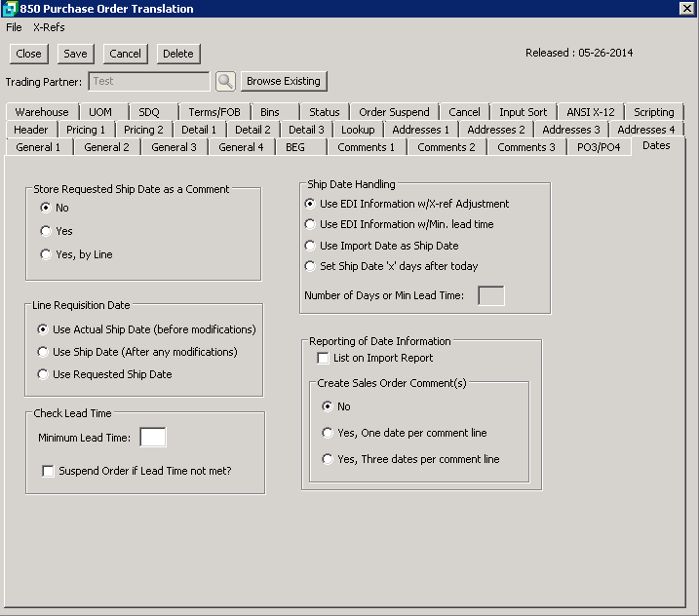Viewport: 699px width, 616px height.
Task: Select 'Yes, by Line' radio option
Action: pos(45,254)
